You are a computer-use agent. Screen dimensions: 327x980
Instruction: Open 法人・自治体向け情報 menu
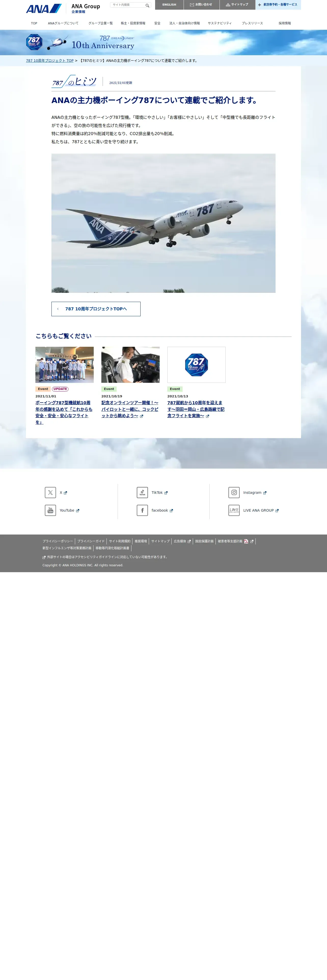[184, 23]
